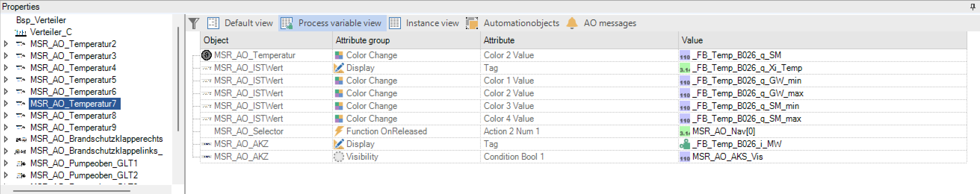The height and width of the screenshot is (194, 980).
Task: Click the icon beside _FB_Temp_B026_i_MW
Action: pos(684,144)
